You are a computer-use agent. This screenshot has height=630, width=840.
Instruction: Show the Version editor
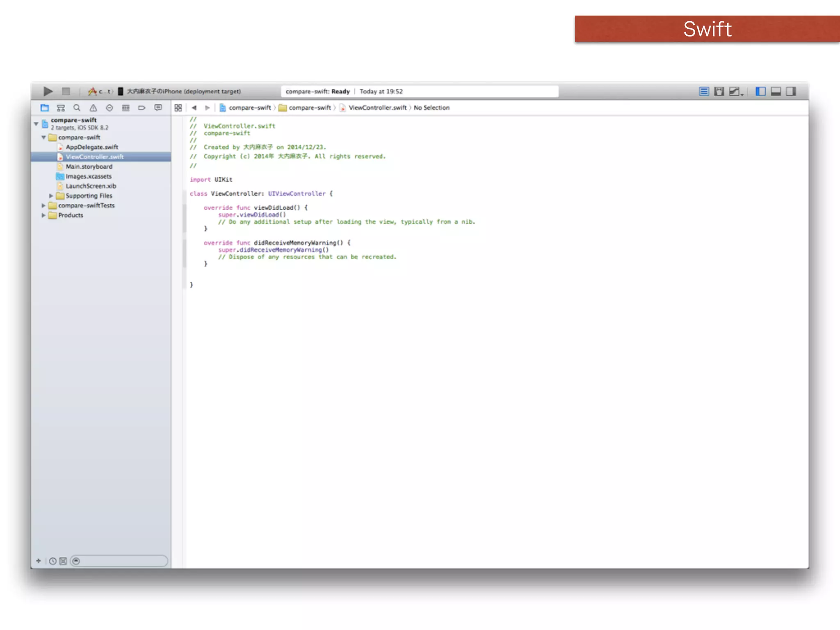pos(736,91)
